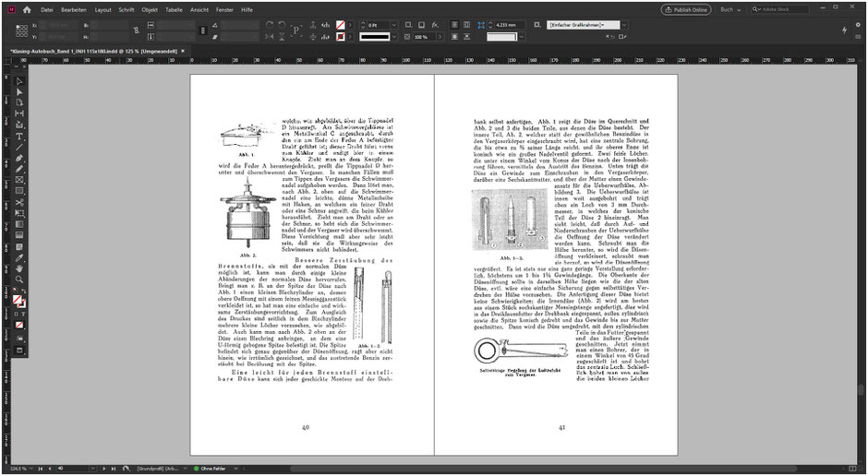Click the lightning quick apply icon

click(844, 30)
